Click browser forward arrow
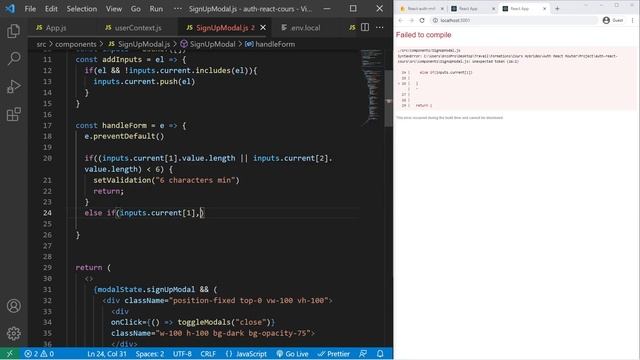Image resolution: width=640 pixels, height=360 pixels. click(411, 20)
